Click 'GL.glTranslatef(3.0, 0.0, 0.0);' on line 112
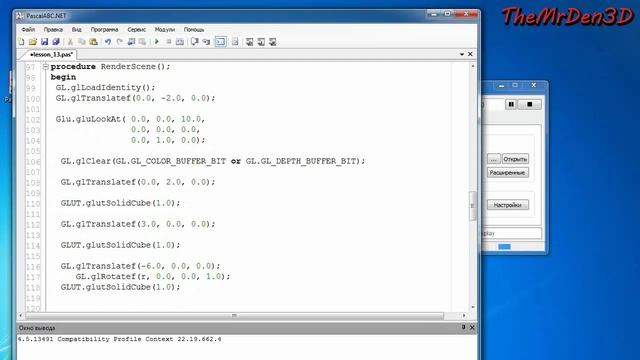 coord(138,224)
